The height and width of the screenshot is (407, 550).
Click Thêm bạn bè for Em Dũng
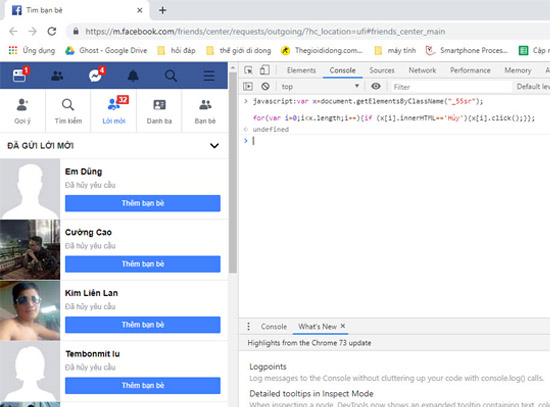tap(143, 203)
